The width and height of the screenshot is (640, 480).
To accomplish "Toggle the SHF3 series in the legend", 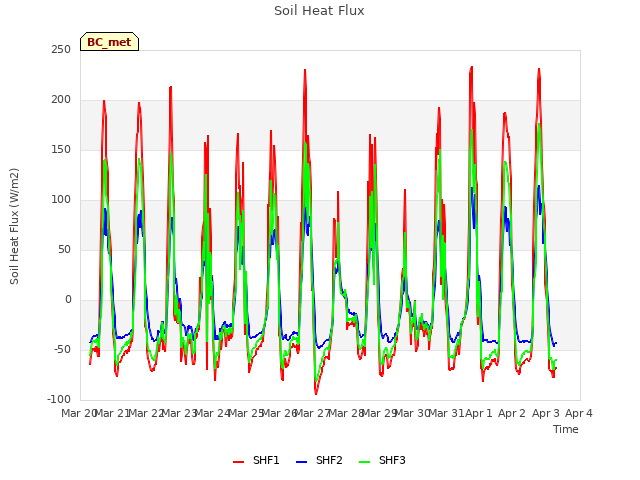I will pyautogui.click(x=382, y=460).
